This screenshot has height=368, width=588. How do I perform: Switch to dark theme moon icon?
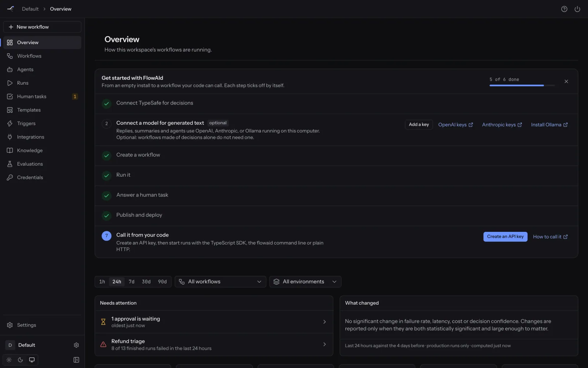(21, 360)
